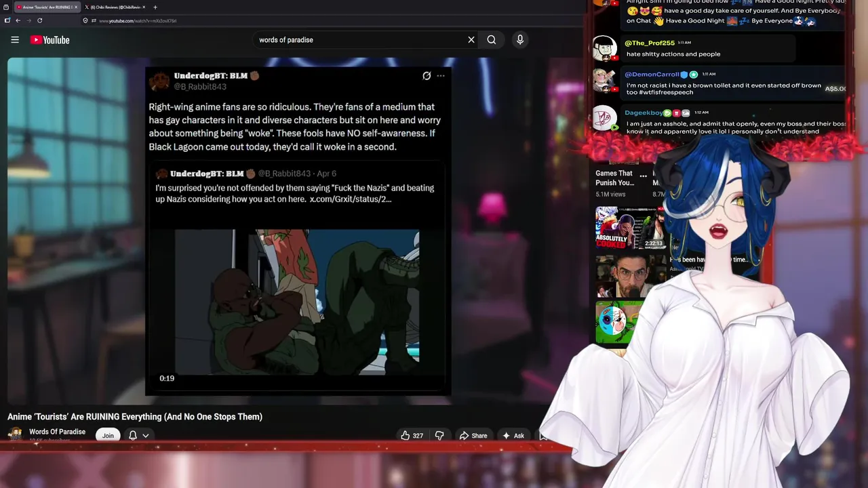Go back with the browser back arrow

18,21
